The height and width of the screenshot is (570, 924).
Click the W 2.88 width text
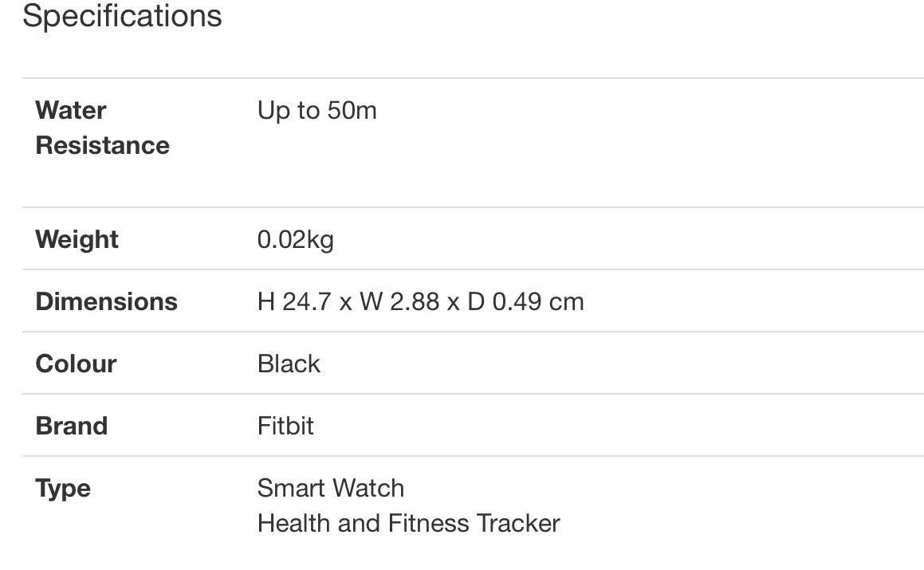coord(399,302)
